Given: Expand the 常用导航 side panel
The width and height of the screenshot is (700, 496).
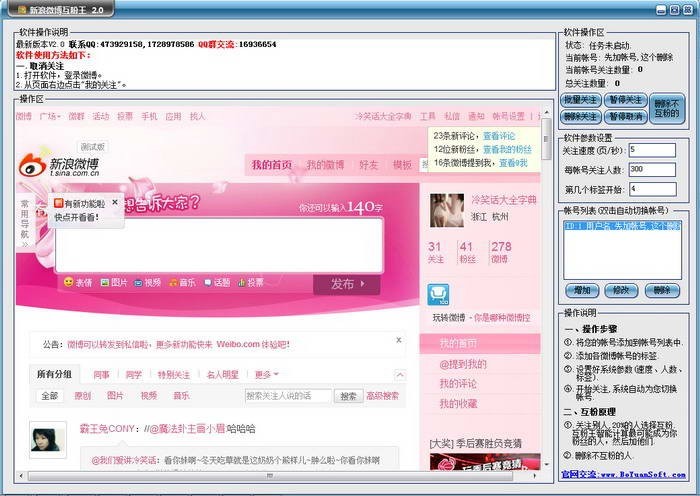Looking at the screenshot, I should click(x=25, y=223).
